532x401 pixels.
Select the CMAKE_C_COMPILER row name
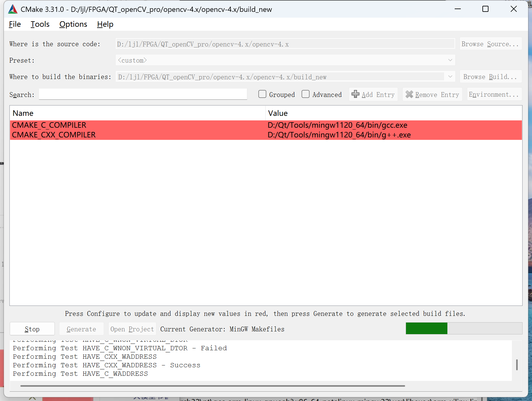point(49,125)
